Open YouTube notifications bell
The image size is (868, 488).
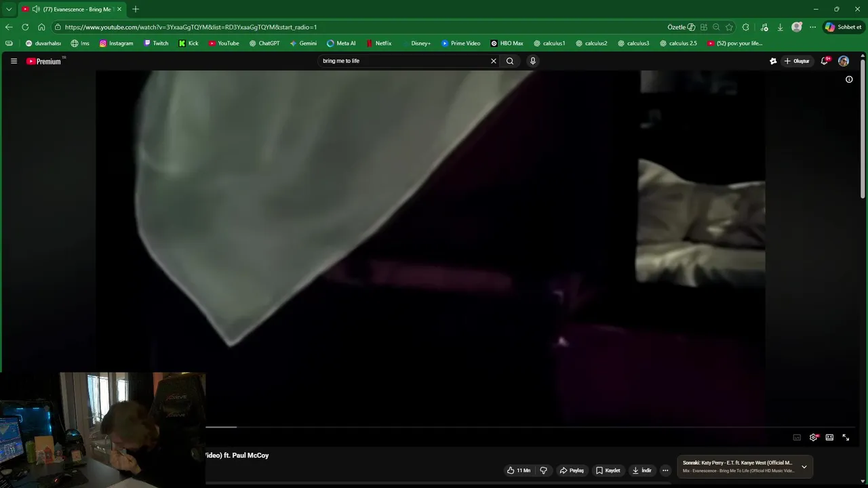[825, 61]
